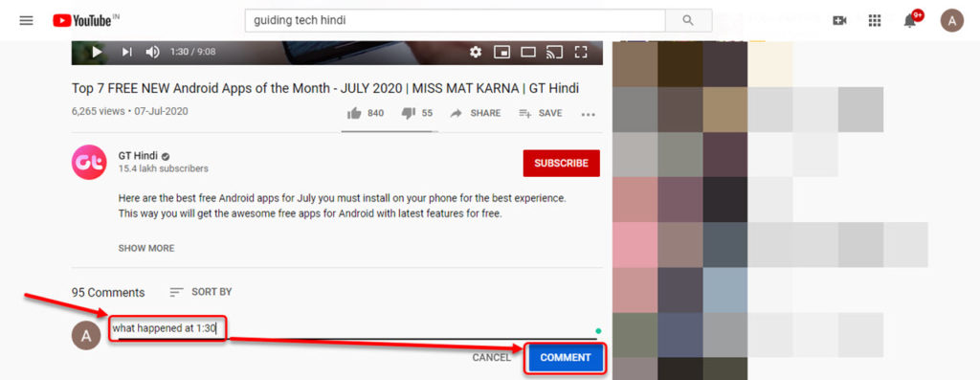Cancel the comment
Viewport: 980px width, 380px height.
(491, 357)
